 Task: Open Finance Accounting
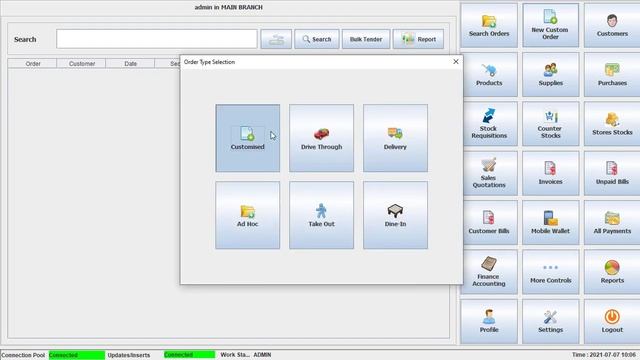click(x=489, y=272)
